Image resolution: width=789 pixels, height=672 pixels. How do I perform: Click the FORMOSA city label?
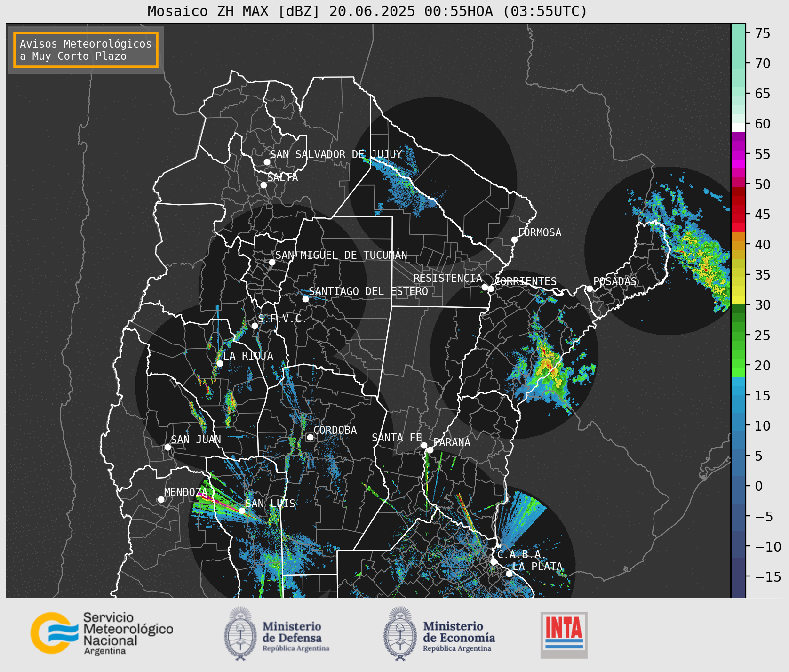[540, 232]
